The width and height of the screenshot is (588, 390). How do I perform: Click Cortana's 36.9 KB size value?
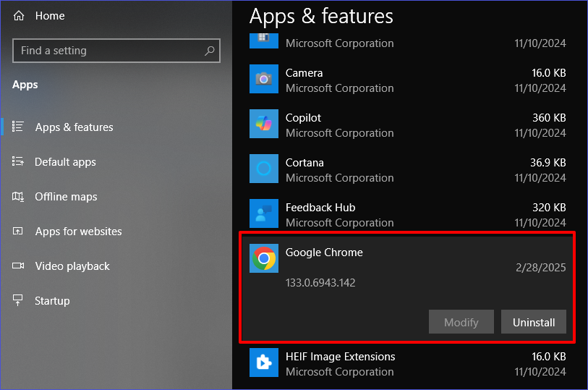point(548,163)
